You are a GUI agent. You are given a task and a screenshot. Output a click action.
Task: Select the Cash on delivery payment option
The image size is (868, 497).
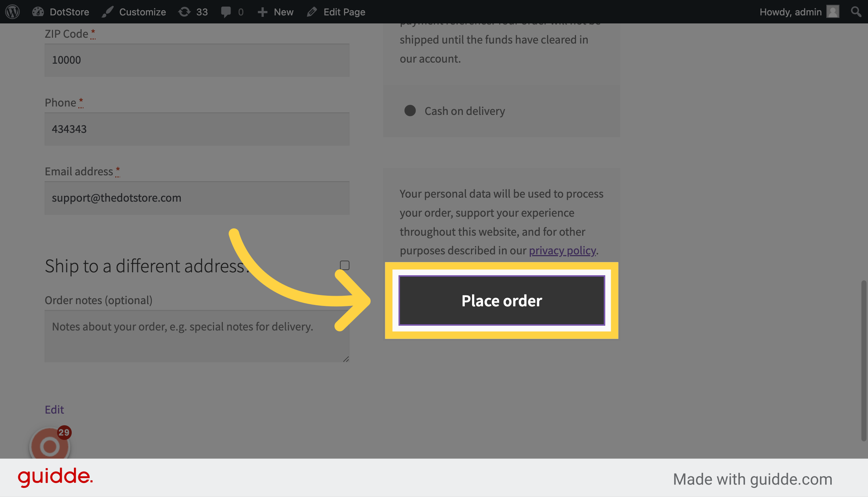[411, 111]
